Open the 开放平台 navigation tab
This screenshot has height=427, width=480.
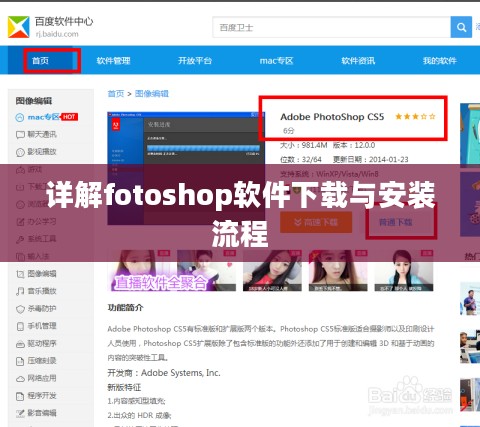[195, 61]
